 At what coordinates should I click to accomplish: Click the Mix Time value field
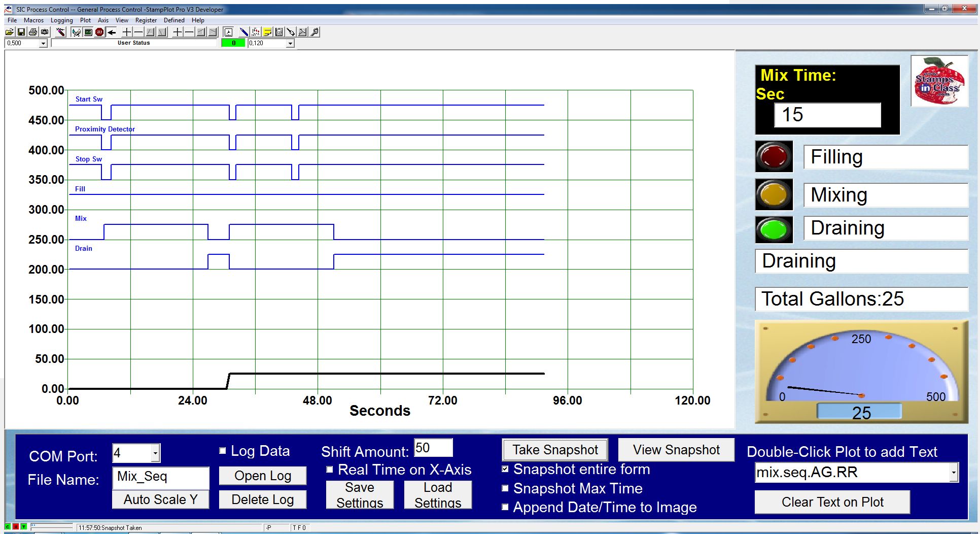pos(827,115)
